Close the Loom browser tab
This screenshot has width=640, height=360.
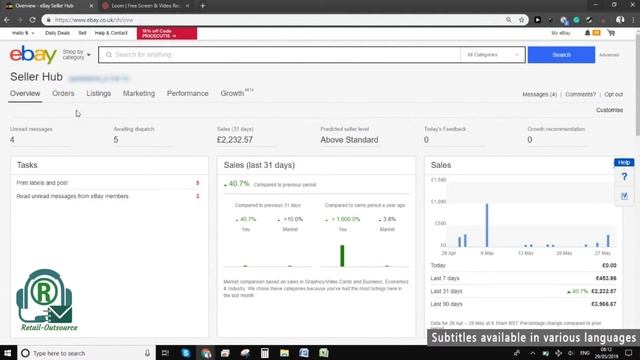tap(187, 6)
